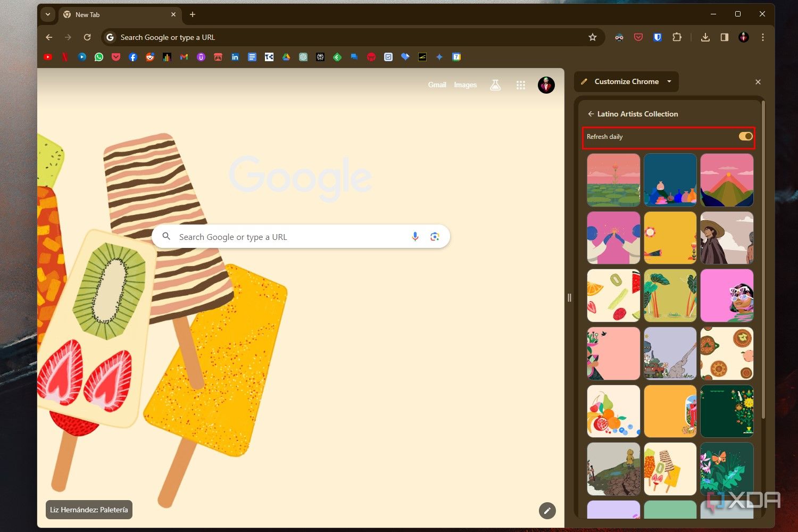
Task: Open the tab search chevron
Action: pyautogui.click(x=47, y=14)
